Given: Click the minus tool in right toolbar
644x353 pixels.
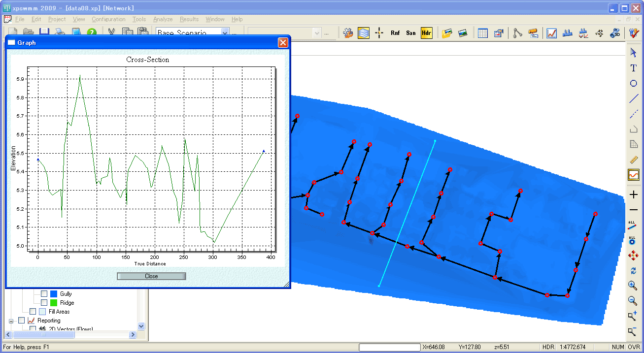Looking at the screenshot, I should (634, 210).
